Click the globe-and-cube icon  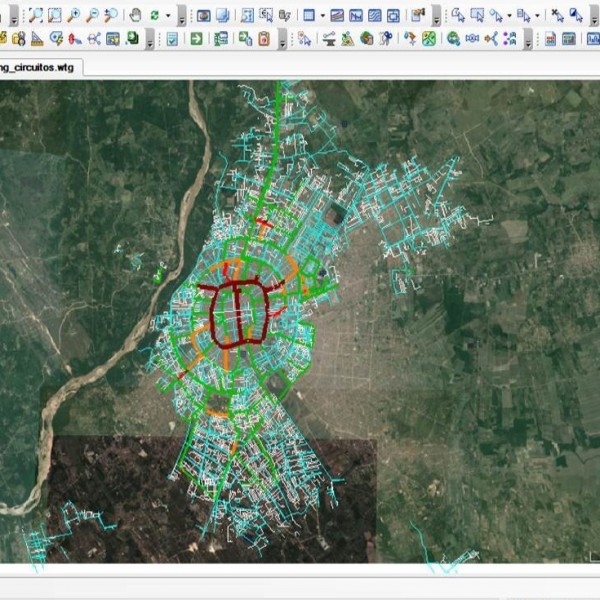pyautogui.click(x=367, y=39)
